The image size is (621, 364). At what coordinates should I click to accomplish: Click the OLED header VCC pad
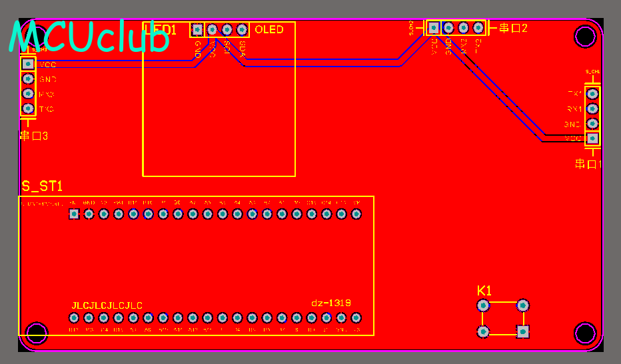[x=213, y=29]
